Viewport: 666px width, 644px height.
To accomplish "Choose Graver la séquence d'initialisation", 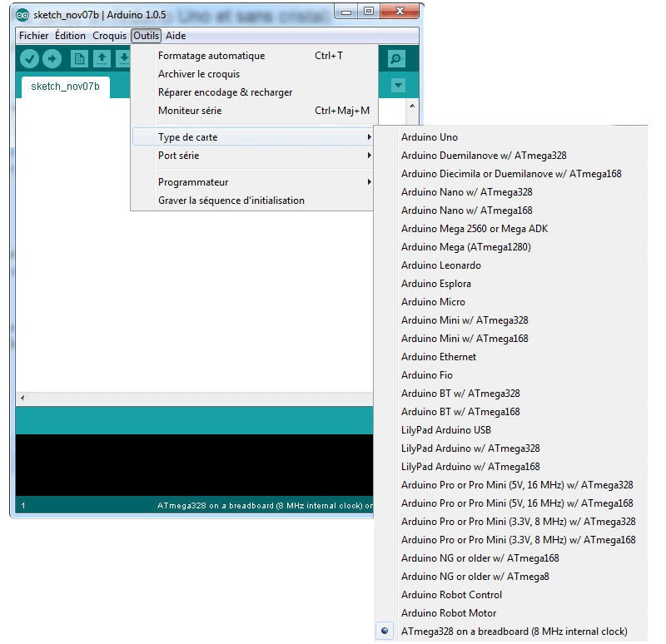I will click(x=252, y=201).
